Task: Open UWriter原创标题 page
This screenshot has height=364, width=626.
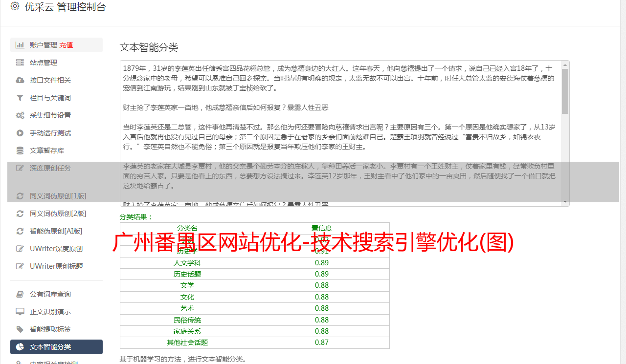Action: 56,266
